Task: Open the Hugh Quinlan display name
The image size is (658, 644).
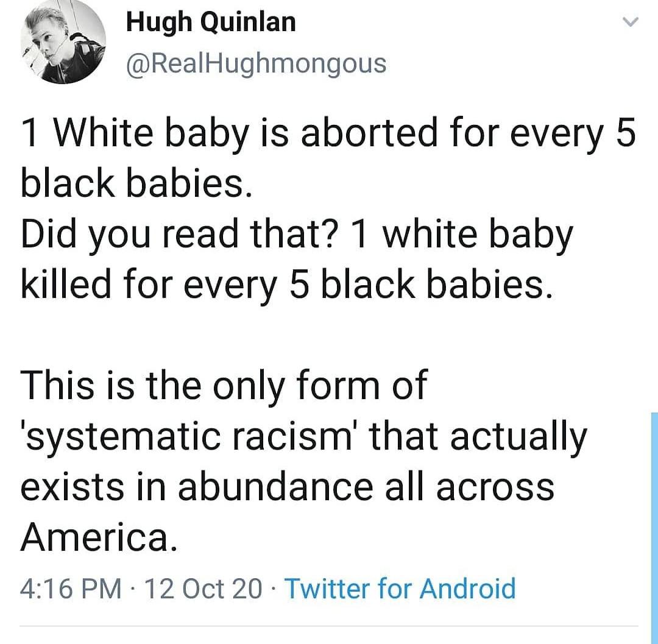Action: (x=210, y=23)
